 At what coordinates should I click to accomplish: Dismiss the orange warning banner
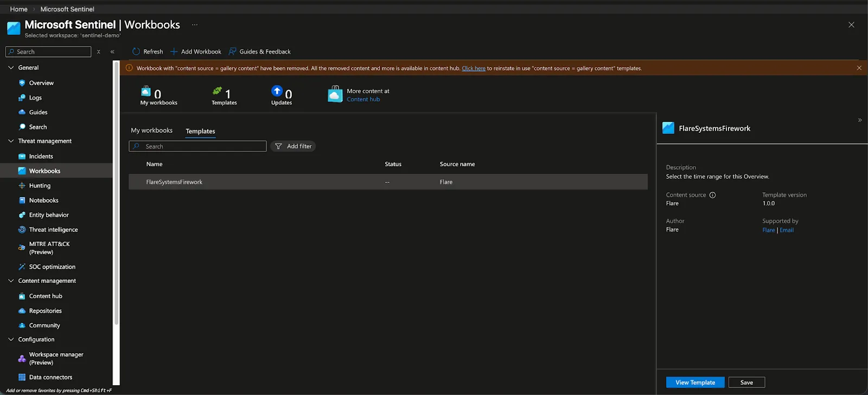pyautogui.click(x=859, y=68)
